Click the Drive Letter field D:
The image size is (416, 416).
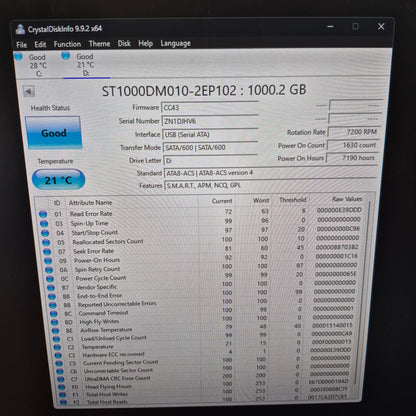coord(211,160)
